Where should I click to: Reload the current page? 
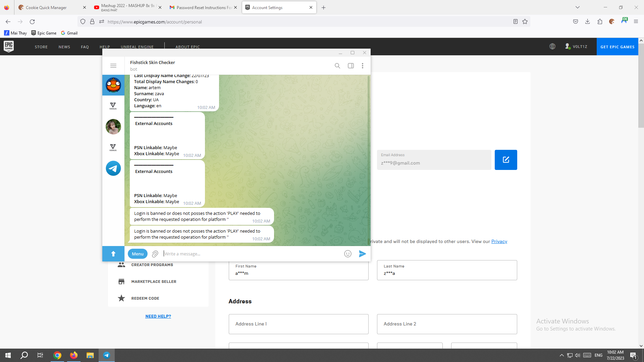(32, 22)
